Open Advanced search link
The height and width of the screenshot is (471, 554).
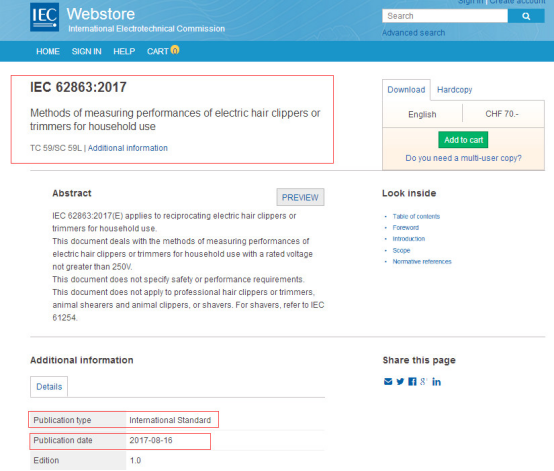413,33
